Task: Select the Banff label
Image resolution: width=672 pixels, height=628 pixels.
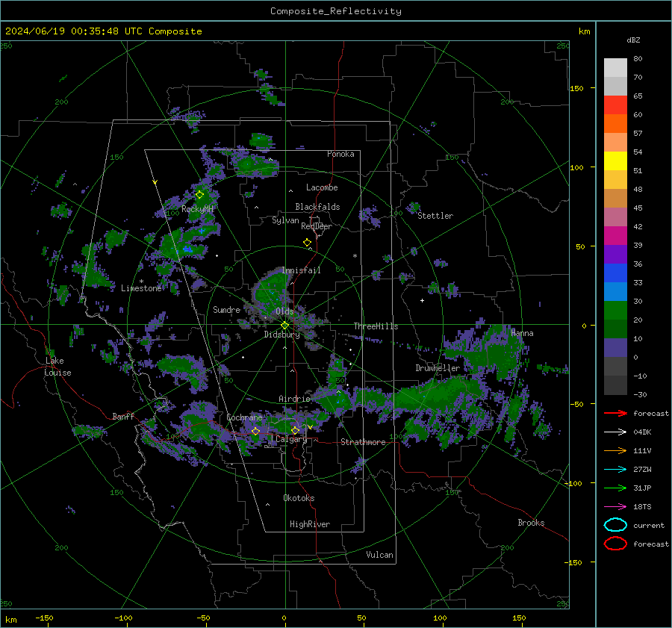Action: (x=123, y=416)
